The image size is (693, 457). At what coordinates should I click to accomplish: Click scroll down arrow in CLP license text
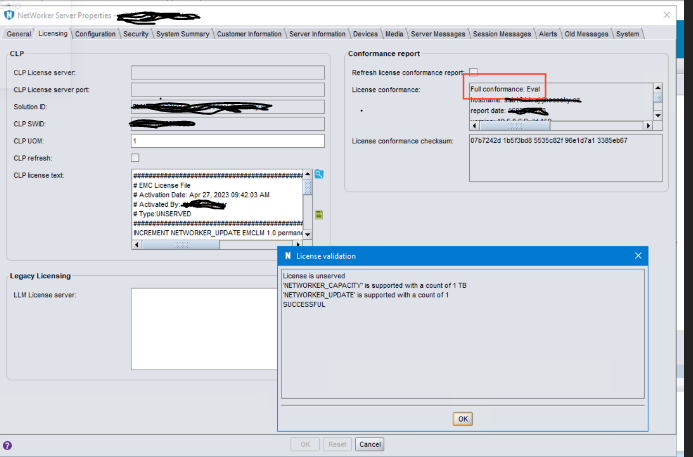(308, 234)
